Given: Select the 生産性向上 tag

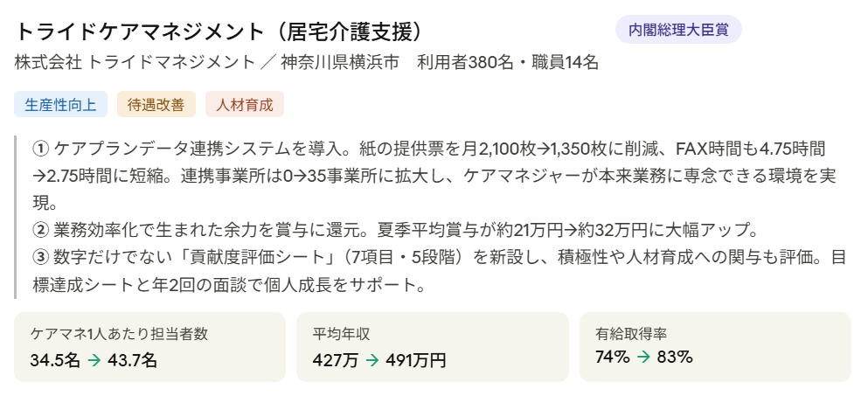Looking at the screenshot, I should click(x=61, y=105).
